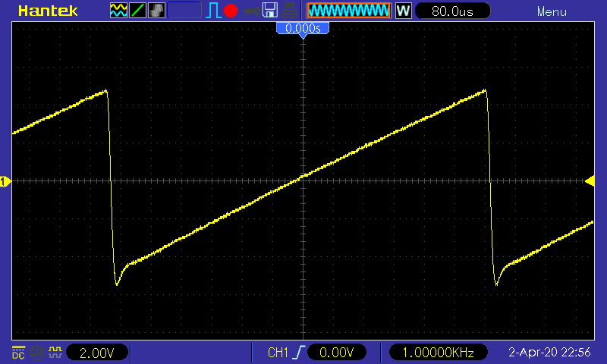This screenshot has width=607, height=364.
Task: Click the gray persistence waveform icon
Action: (156, 11)
